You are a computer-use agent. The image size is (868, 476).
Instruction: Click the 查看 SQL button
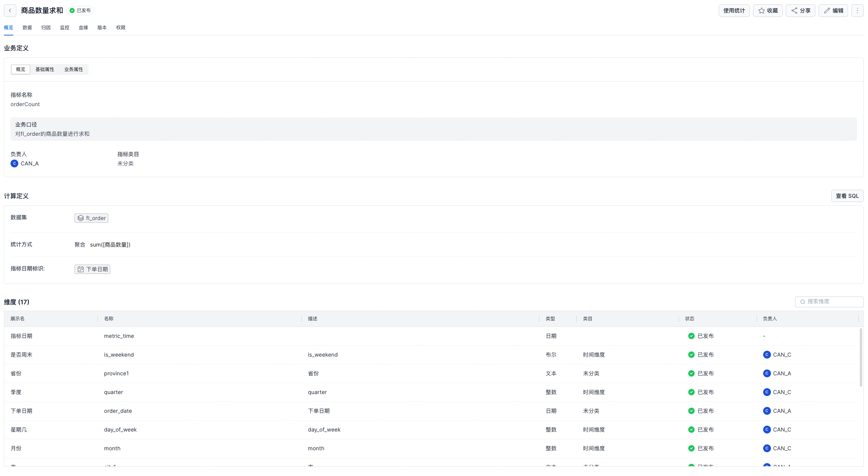pyautogui.click(x=847, y=196)
